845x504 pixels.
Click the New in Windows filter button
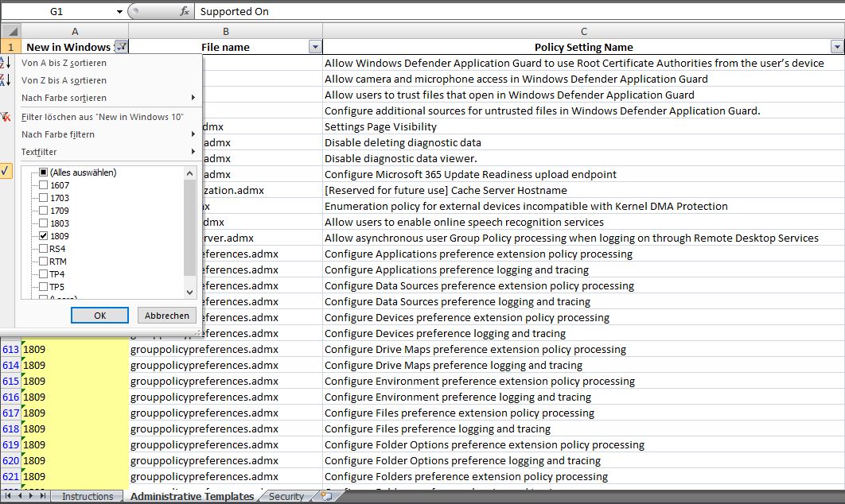pyautogui.click(x=122, y=47)
